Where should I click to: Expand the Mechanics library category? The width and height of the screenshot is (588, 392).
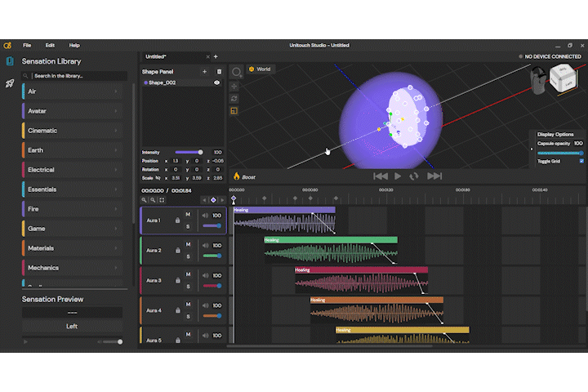point(73,268)
